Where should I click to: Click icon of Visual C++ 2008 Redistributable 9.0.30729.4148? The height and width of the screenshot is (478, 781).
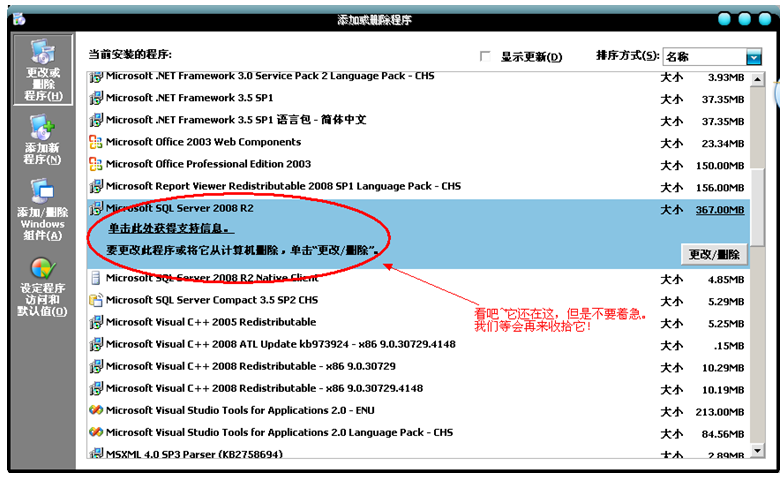click(x=96, y=388)
